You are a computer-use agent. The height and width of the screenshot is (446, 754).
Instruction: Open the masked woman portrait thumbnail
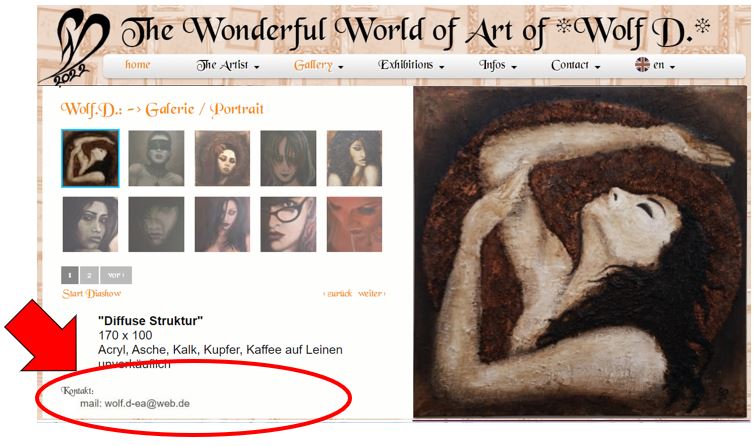pos(156,158)
